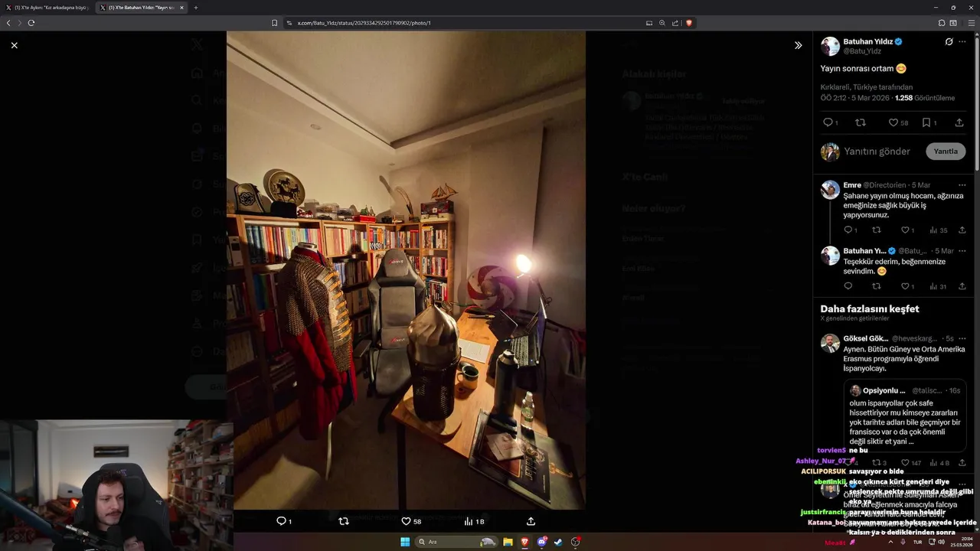Like Emre's comment
Image resolution: width=980 pixels, height=551 pixels.
tap(906, 230)
